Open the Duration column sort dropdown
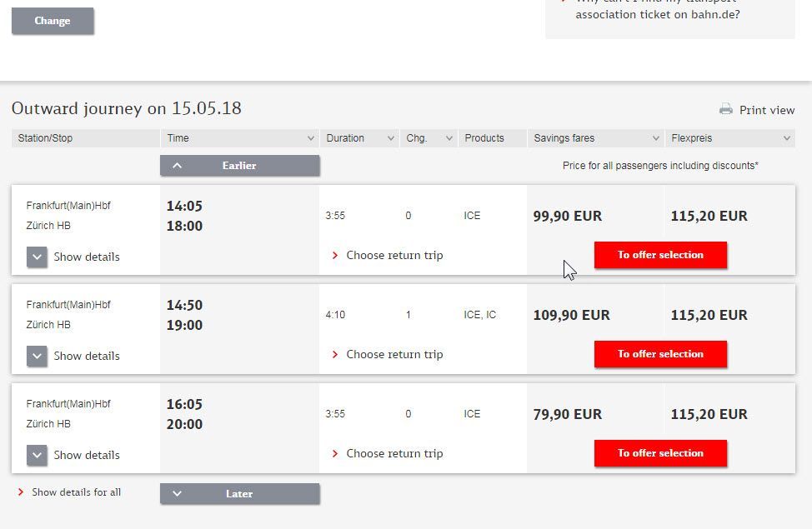The width and height of the screenshot is (812, 529). pos(389,138)
